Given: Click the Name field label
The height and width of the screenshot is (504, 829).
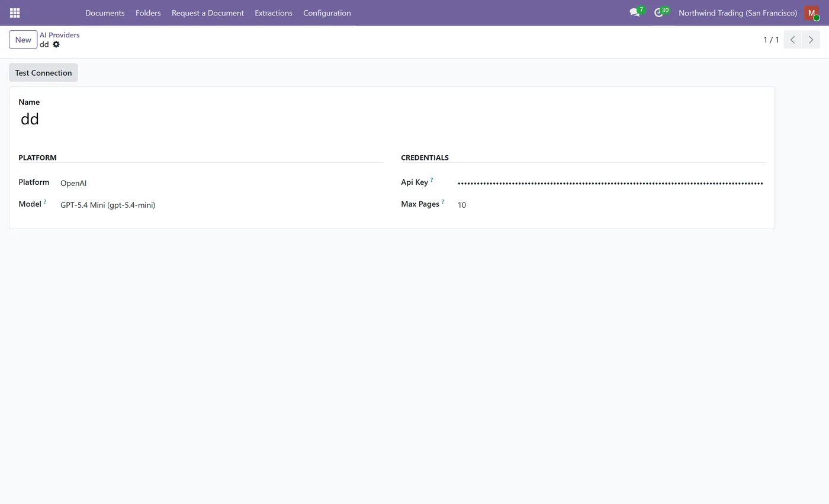Looking at the screenshot, I should (x=29, y=102).
